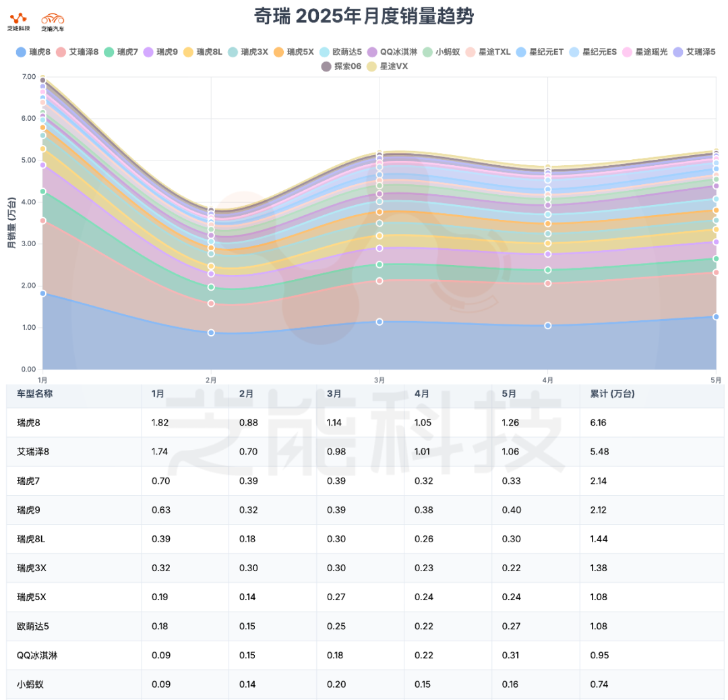728x700 pixels.
Task: Toggle the 星途TXL legend entry
Action: [488, 52]
